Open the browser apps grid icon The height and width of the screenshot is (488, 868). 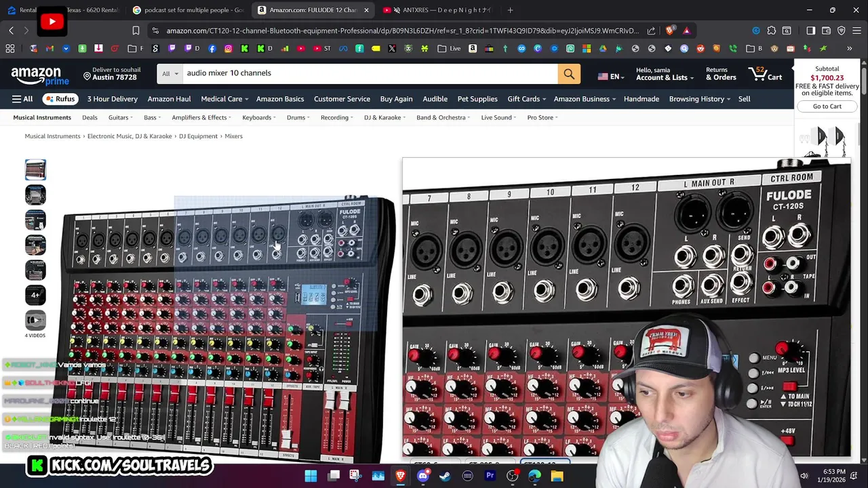(10, 48)
